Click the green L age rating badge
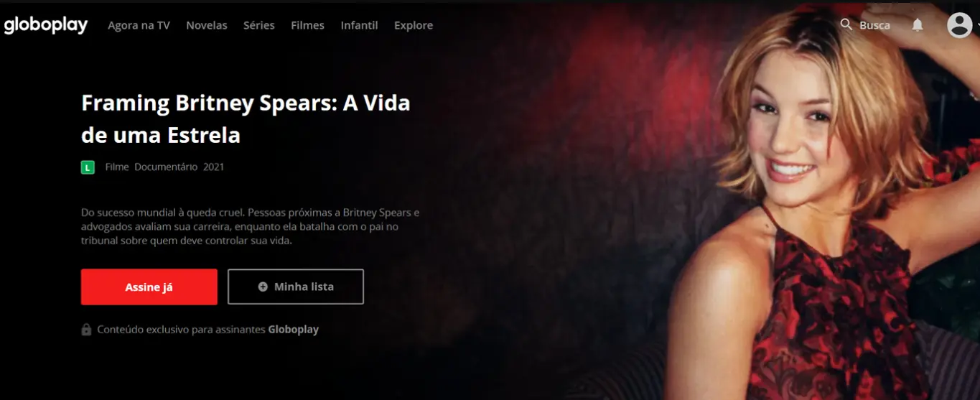 (x=88, y=167)
